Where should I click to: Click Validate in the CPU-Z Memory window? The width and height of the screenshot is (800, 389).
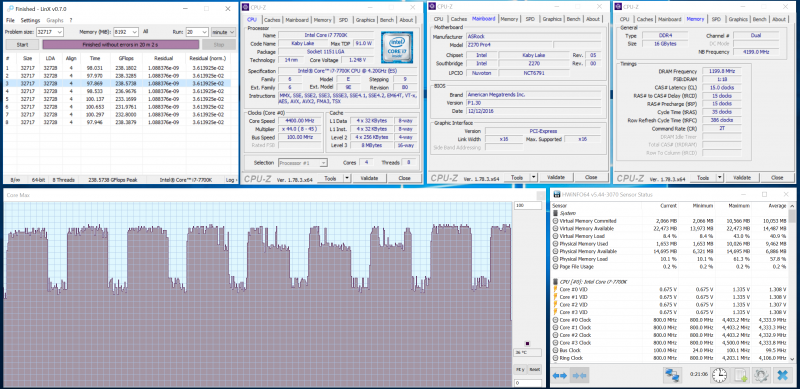(741, 178)
